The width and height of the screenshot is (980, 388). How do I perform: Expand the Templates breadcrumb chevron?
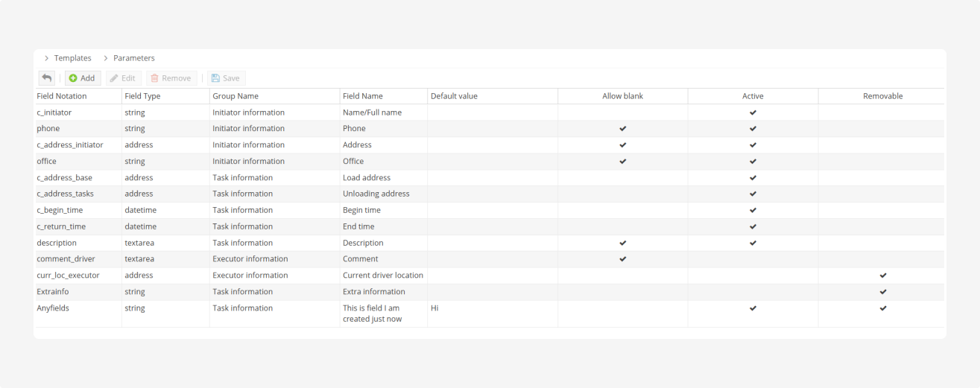coord(46,58)
